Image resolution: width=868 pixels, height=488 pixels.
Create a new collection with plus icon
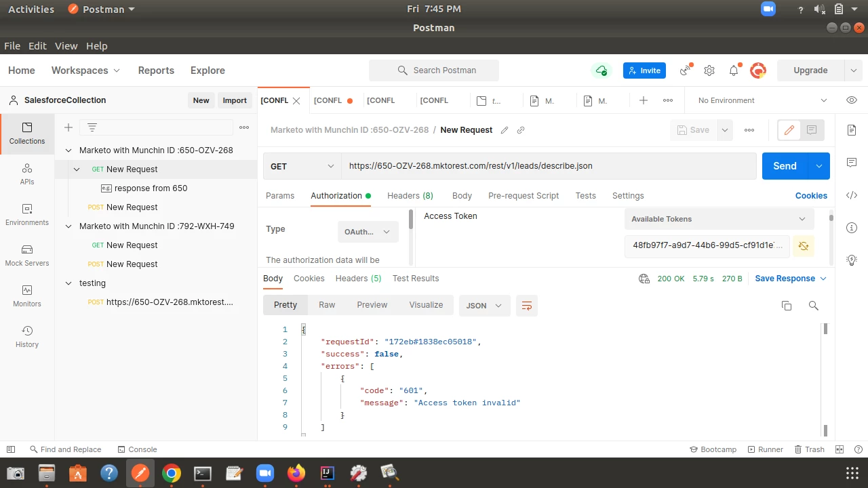click(x=68, y=127)
